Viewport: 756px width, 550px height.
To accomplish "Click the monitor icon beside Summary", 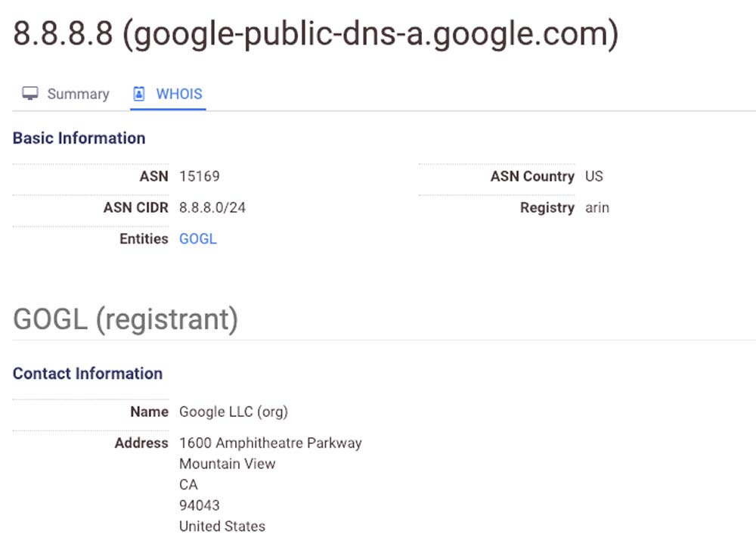I will 30,94.
